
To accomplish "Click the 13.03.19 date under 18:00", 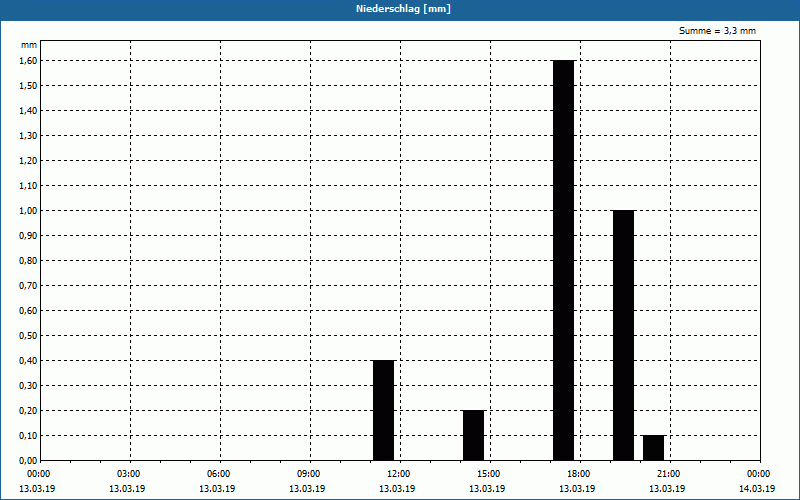I will 577,488.
